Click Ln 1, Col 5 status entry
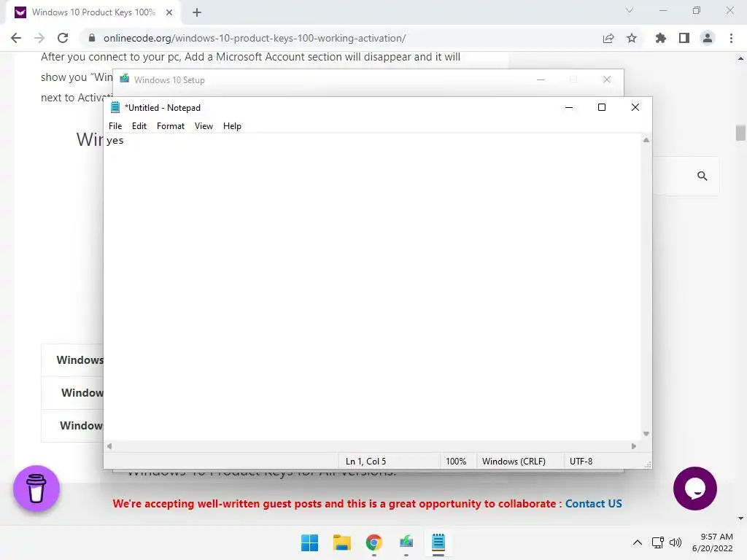The width and height of the screenshot is (747, 560). tap(366, 462)
